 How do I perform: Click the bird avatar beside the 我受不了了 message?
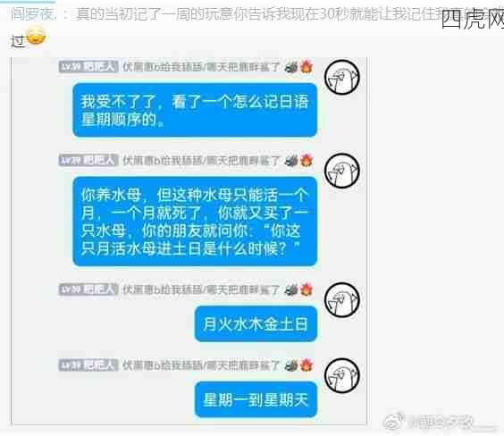tap(341, 77)
